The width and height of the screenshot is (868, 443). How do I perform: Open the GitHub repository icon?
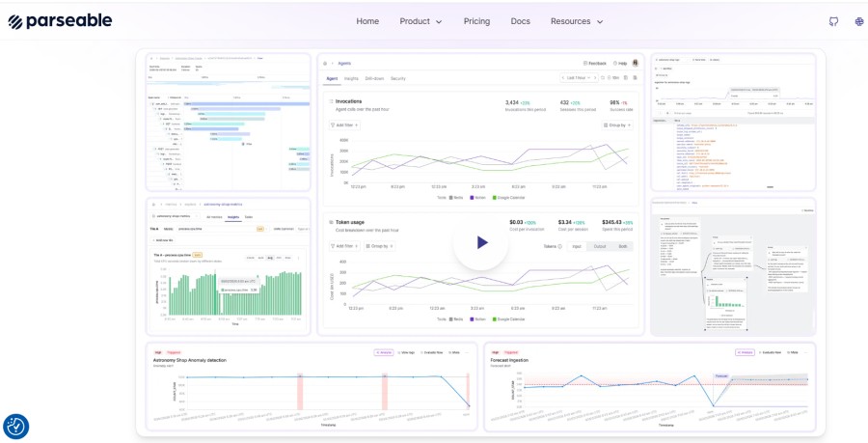coord(833,21)
